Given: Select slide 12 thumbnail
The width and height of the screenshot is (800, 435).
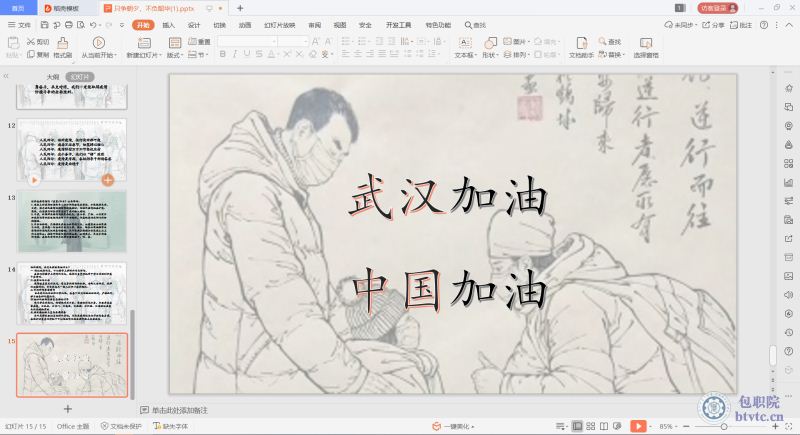Looking at the screenshot, I should 72,150.
